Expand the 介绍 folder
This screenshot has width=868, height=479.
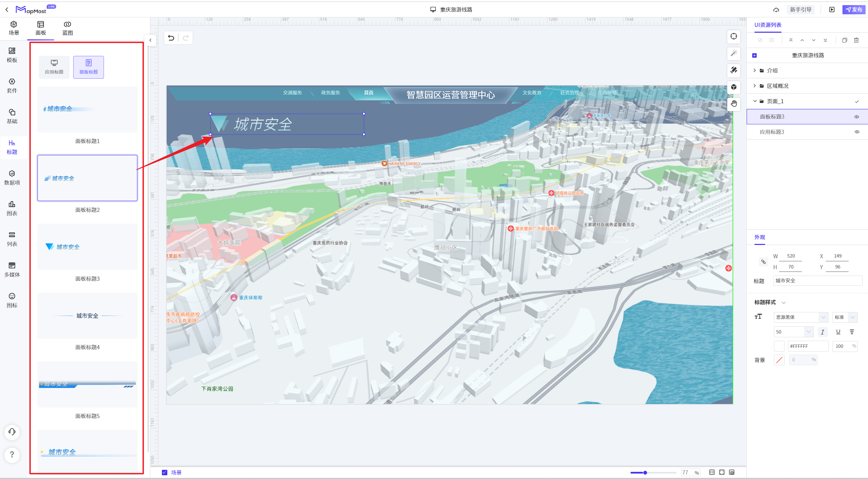click(x=755, y=71)
